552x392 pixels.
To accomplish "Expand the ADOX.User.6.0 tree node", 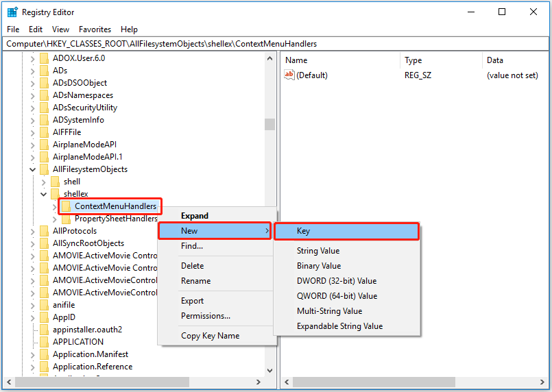I will point(32,58).
